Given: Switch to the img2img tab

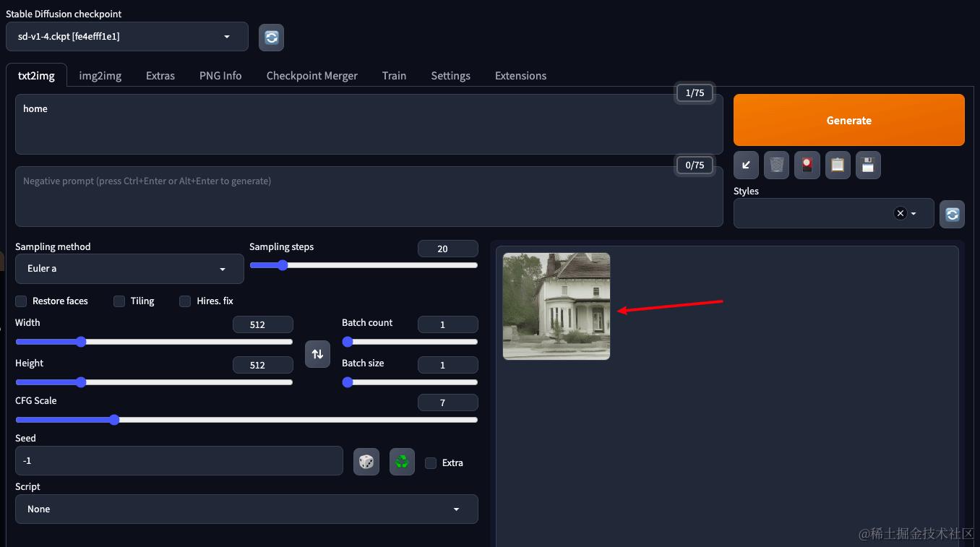Looking at the screenshot, I should point(100,75).
